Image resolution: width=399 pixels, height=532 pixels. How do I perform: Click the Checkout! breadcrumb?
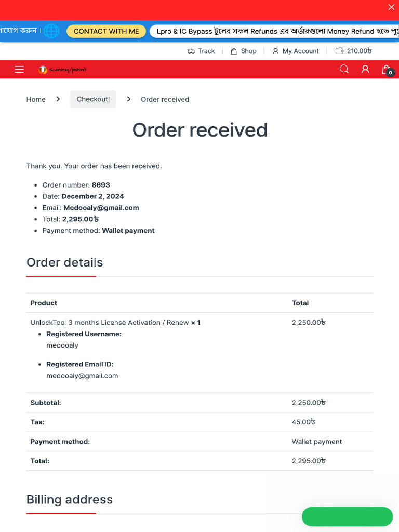pyautogui.click(x=93, y=99)
